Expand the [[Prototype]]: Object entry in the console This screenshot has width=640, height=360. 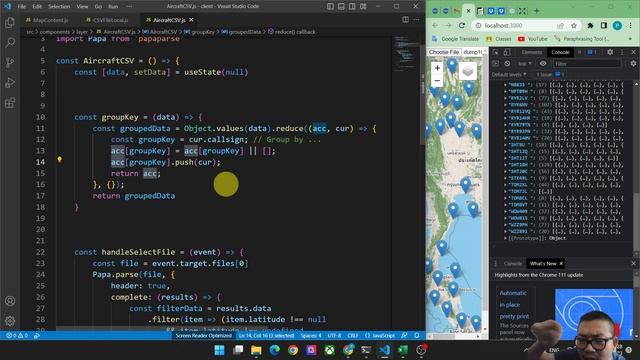pyautogui.click(x=535, y=238)
